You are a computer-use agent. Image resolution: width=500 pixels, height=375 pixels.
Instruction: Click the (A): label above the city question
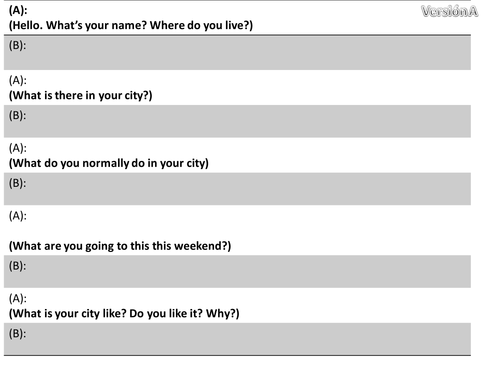pos(18,80)
